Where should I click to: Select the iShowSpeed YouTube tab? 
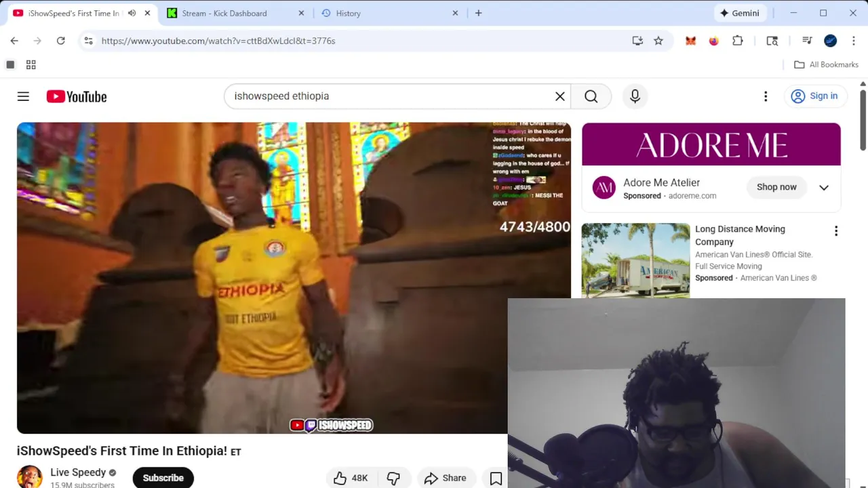click(73, 13)
